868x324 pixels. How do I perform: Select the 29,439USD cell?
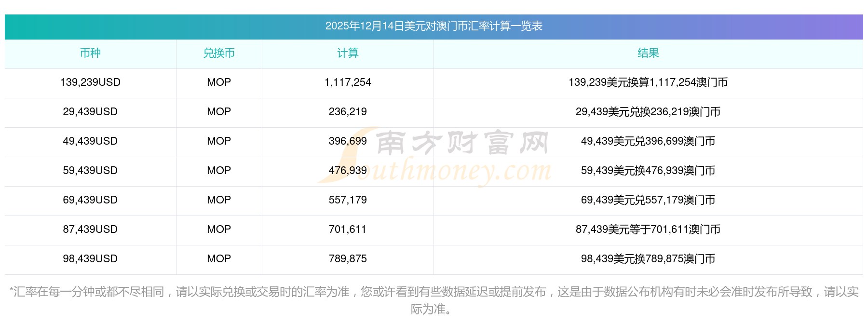(x=90, y=112)
